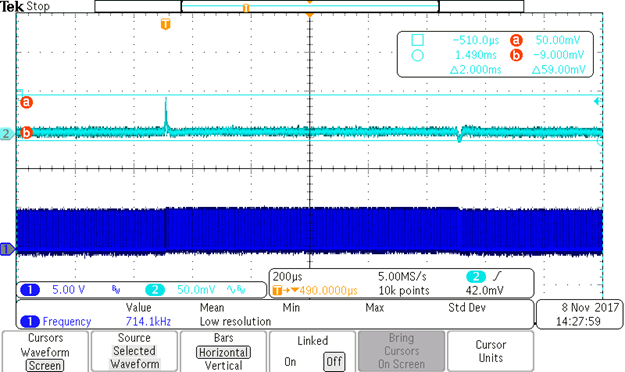Screen dimensions: 625x372
Task: Click the Frequency measurement label
Action: click(67, 321)
